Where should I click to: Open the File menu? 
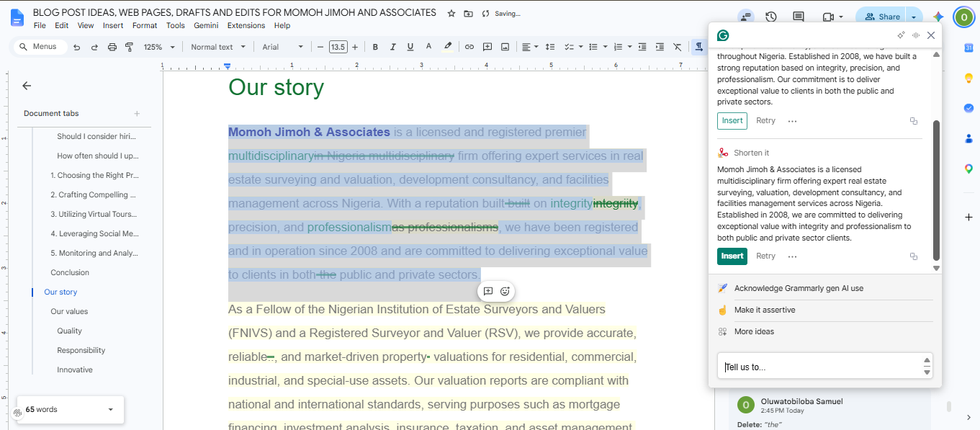(40, 25)
